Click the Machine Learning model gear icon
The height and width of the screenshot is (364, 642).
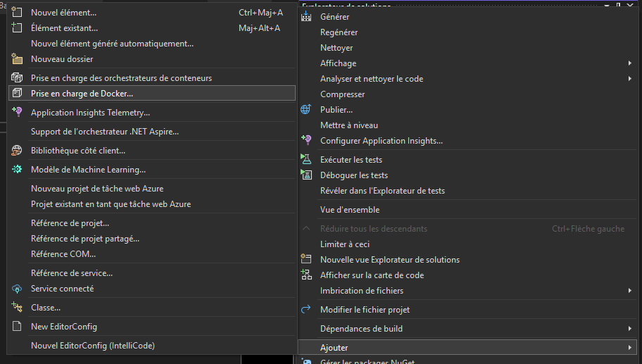click(x=17, y=169)
